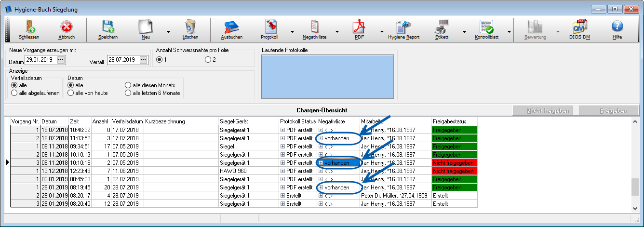This screenshot has height=227, width=644.
Task: Select 1 Schweissnaht pro Folie
Action: (x=159, y=60)
